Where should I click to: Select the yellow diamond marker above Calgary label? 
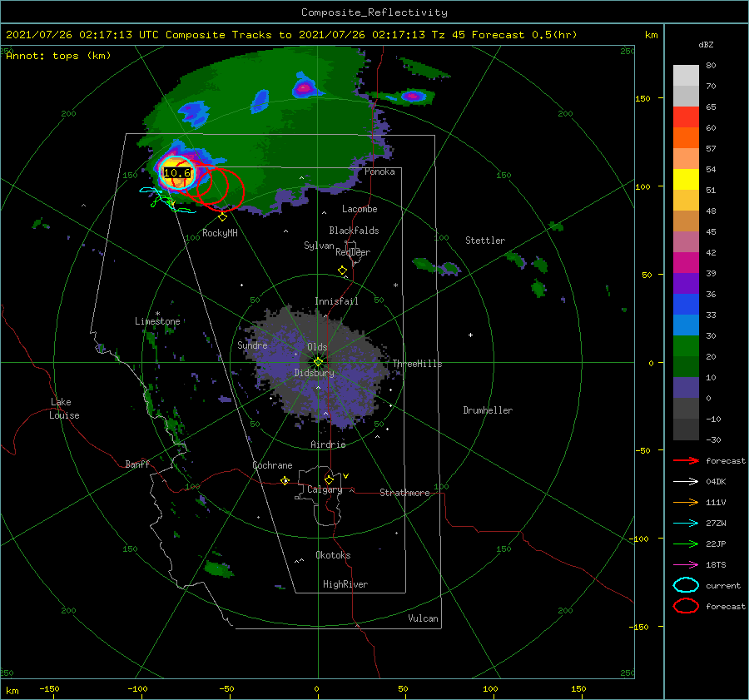click(329, 479)
